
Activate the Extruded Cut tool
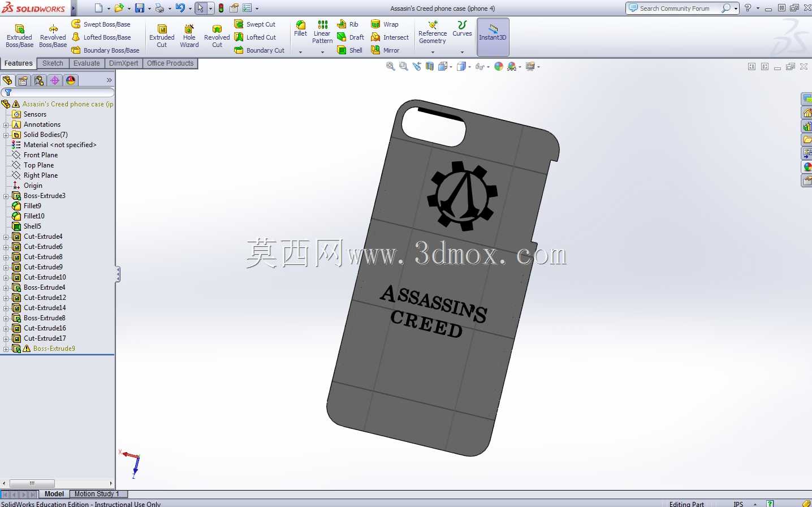point(162,36)
